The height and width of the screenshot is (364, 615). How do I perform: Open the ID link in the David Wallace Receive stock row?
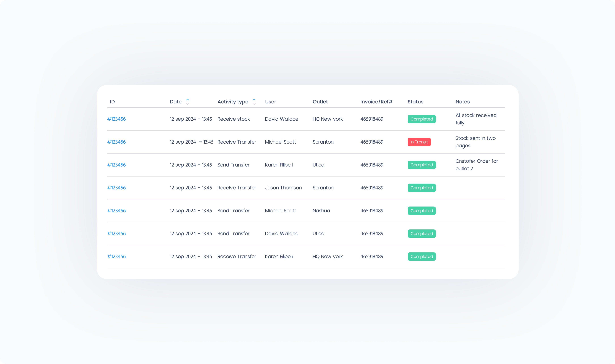click(116, 119)
